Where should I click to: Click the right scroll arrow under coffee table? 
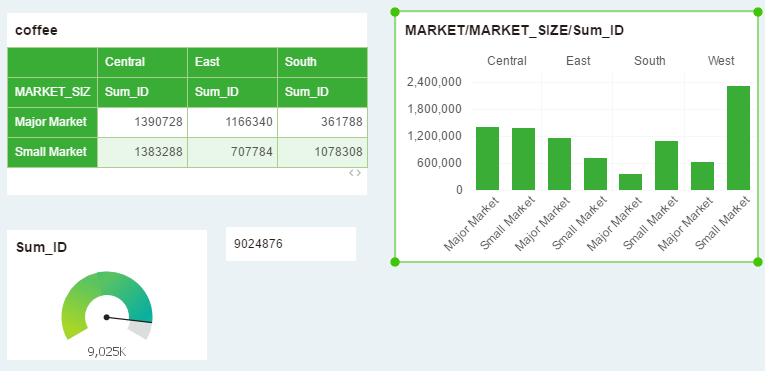click(359, 173)
